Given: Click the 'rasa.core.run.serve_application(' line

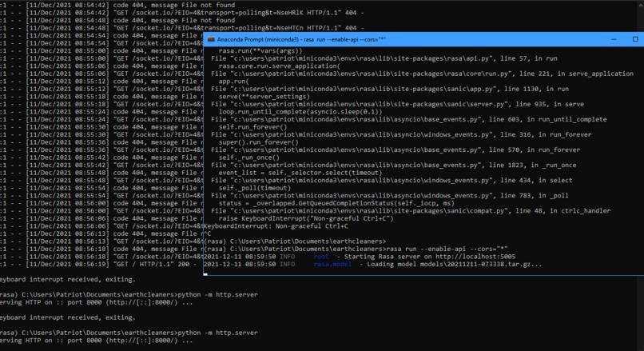Looking at the screenshot, I should pyautogui.click(x=280, y=66).
